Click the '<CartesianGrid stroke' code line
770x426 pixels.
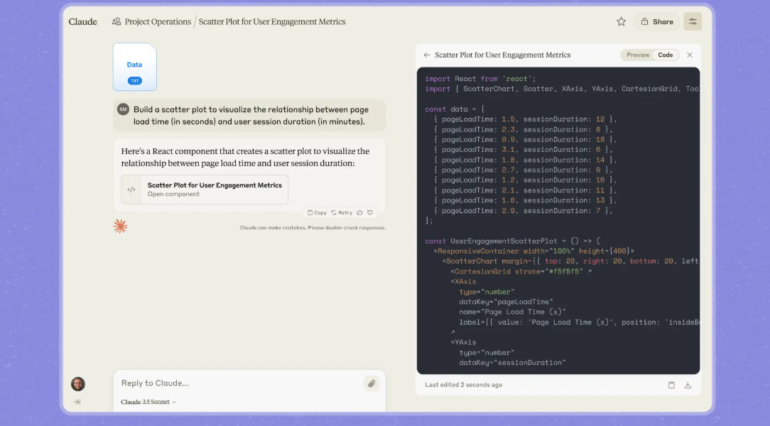(521, 271)
